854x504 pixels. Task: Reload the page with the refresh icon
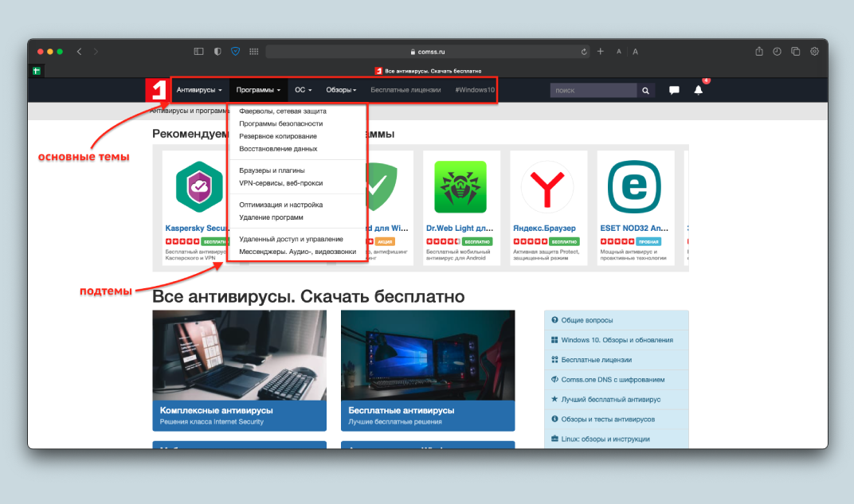tap(584, 52)
